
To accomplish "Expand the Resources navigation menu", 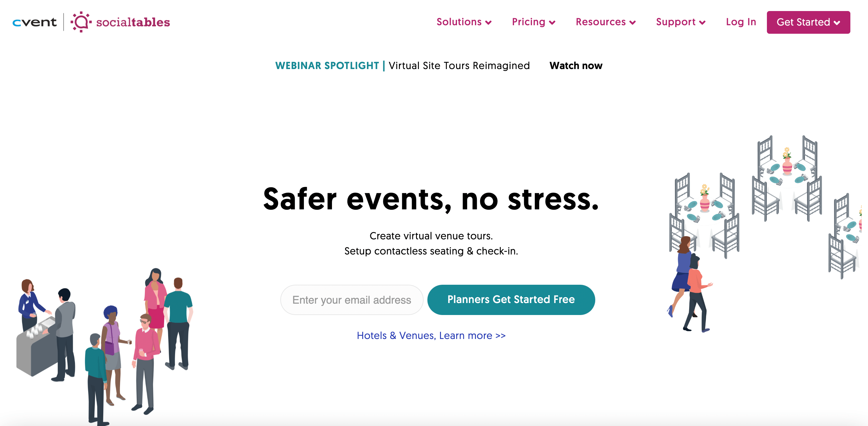I will coord(604,22).
